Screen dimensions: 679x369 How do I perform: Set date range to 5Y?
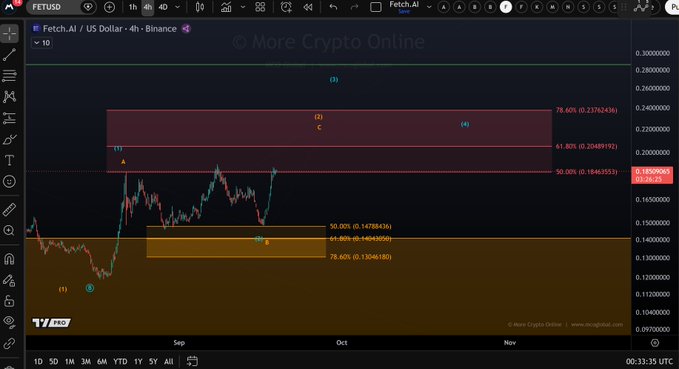pos(153,361)
